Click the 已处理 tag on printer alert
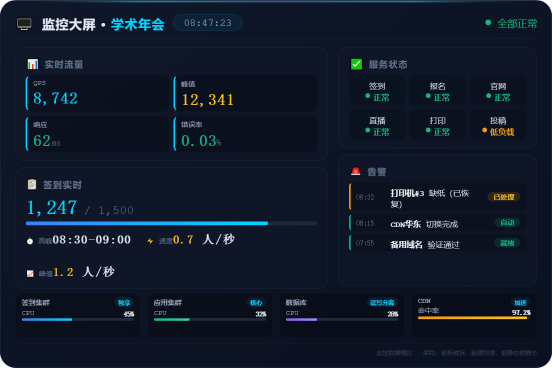 point(504,197)
